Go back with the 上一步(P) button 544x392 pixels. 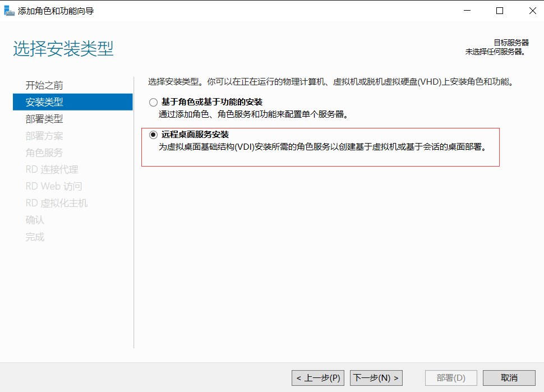pyautogui.click(x=318, y=378)
